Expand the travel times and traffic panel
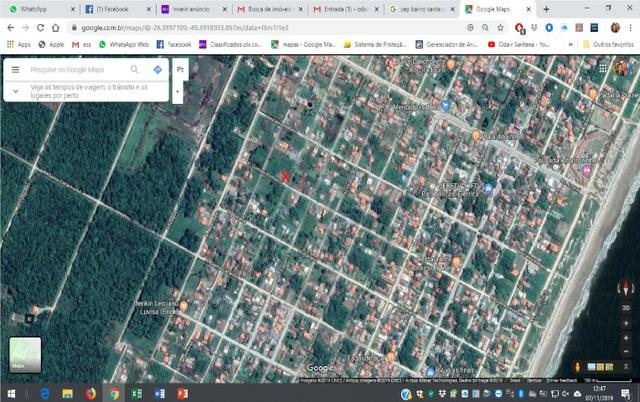This screenshot has height=402, width=640. [16, 91]
